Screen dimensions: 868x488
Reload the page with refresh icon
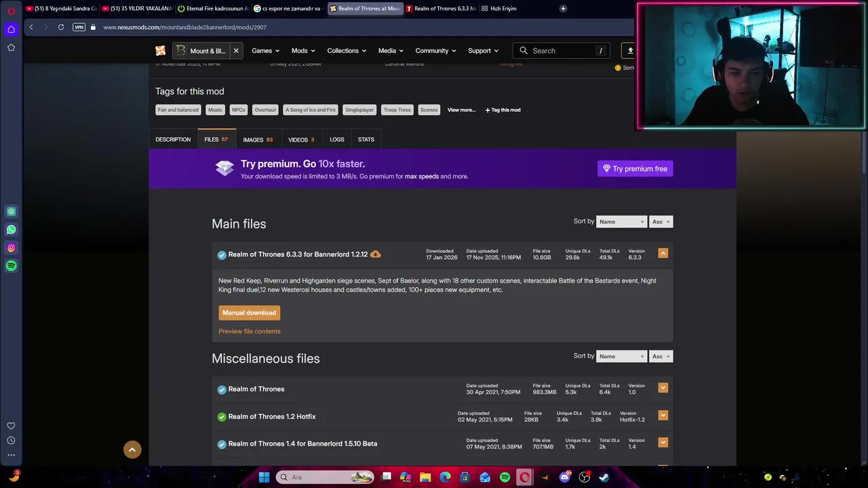pos(61,27)
